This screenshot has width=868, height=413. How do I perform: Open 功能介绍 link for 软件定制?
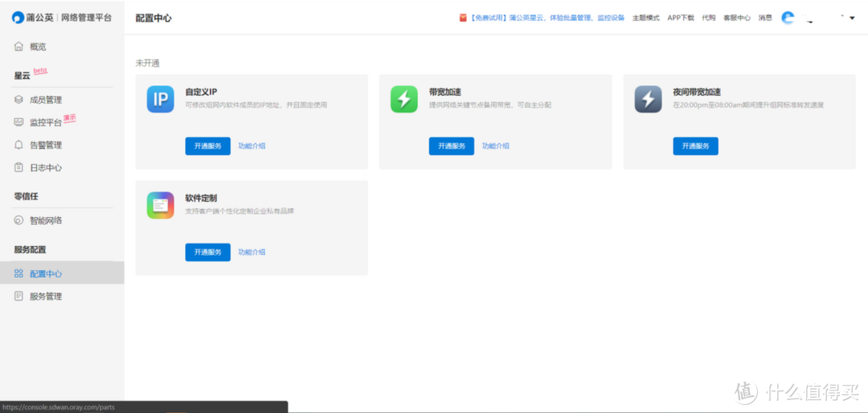point(252,252)
